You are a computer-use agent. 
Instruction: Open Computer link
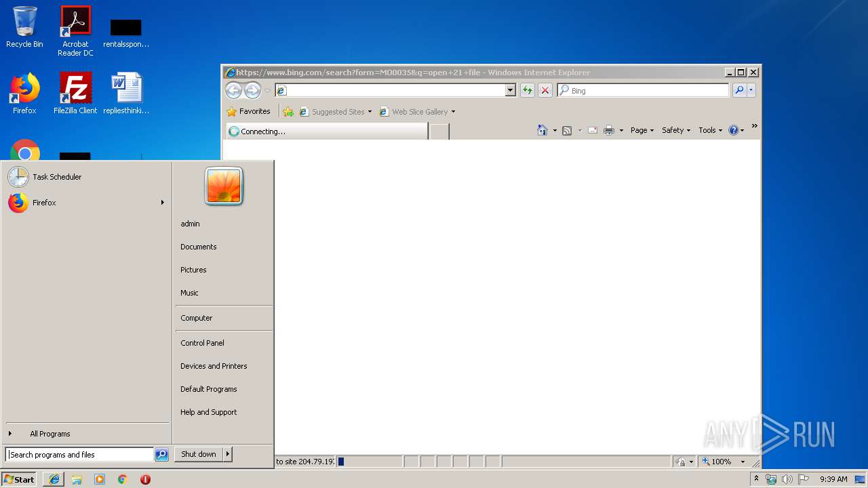coord(197,318)
